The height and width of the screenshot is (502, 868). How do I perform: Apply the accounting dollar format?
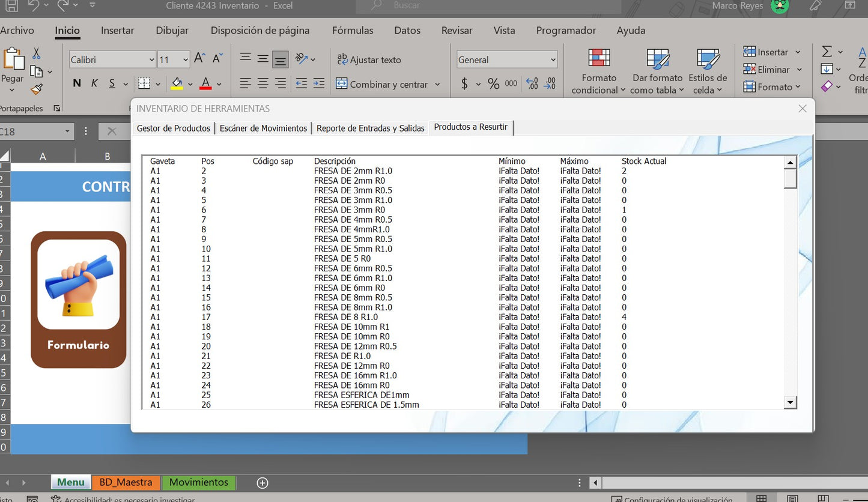click(x=464, y=84)
